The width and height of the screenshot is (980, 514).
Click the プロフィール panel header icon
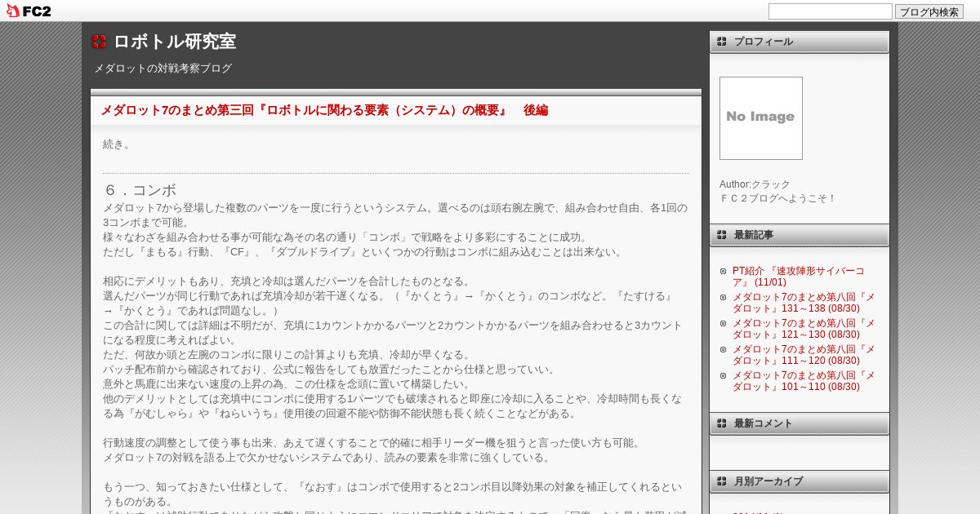click(x=722, y=42)
